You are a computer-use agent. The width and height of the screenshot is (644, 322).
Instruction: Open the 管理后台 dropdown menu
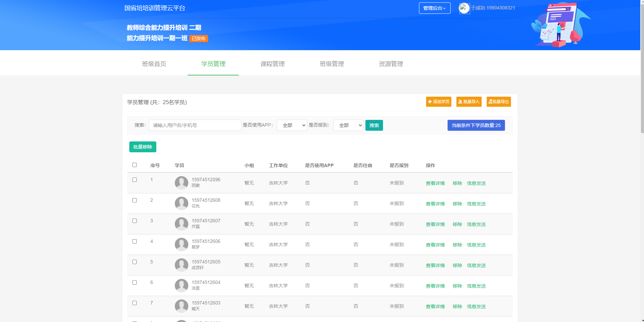434,8
